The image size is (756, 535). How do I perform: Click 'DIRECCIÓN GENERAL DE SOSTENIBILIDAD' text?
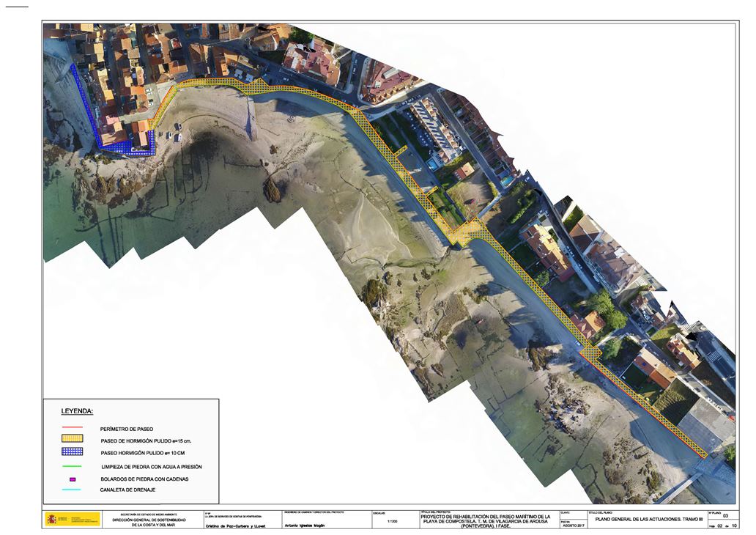pyautogui.click(x=155, y=520)
